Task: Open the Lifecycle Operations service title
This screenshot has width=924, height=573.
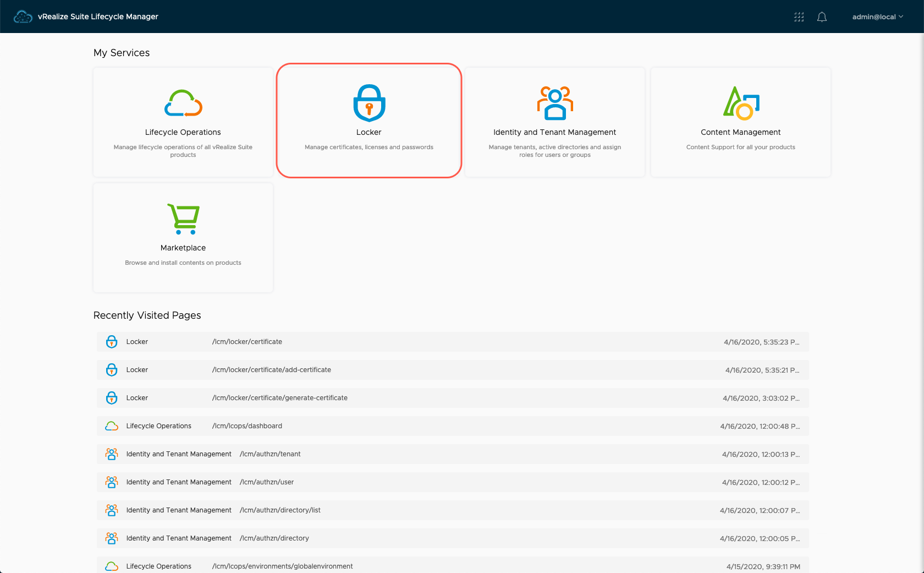Action: pos(183,132)
